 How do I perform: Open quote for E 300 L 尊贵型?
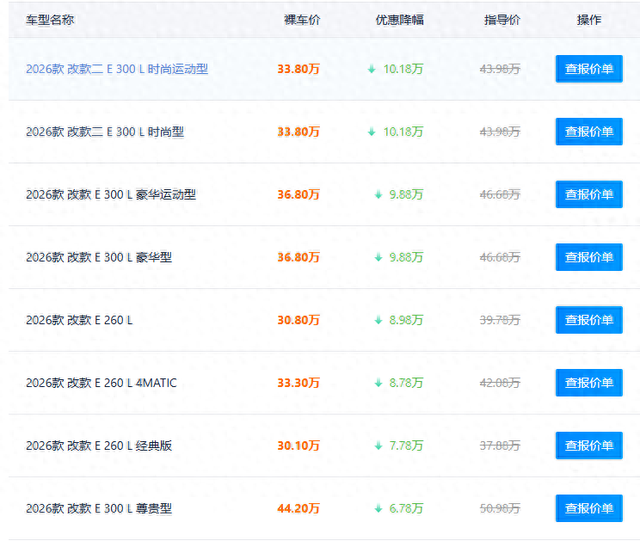(x=589, y=508)
